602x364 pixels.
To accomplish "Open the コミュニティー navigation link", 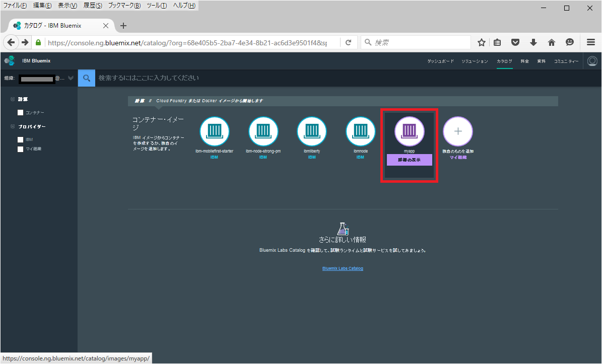I will coord(566,61).
